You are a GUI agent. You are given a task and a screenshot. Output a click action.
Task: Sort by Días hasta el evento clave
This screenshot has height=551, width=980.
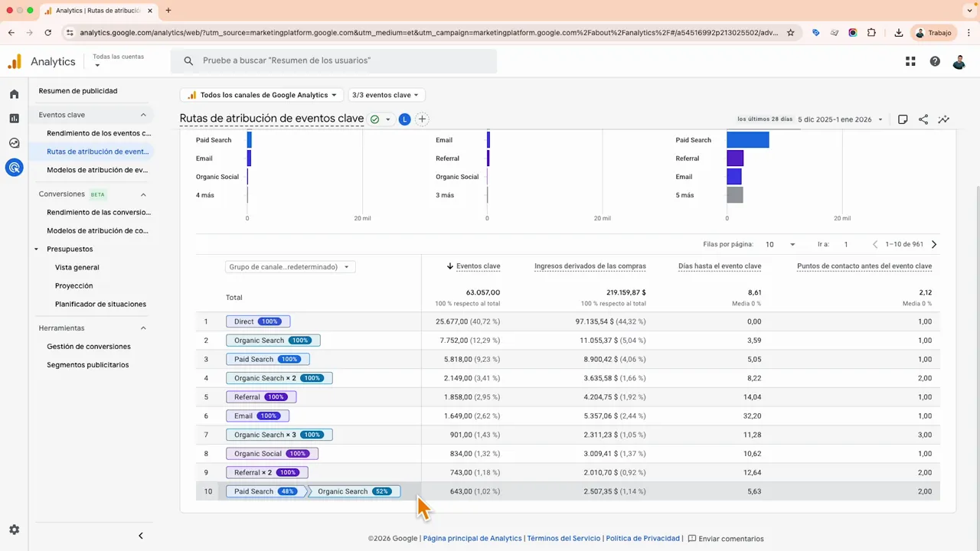coord(720,266)
